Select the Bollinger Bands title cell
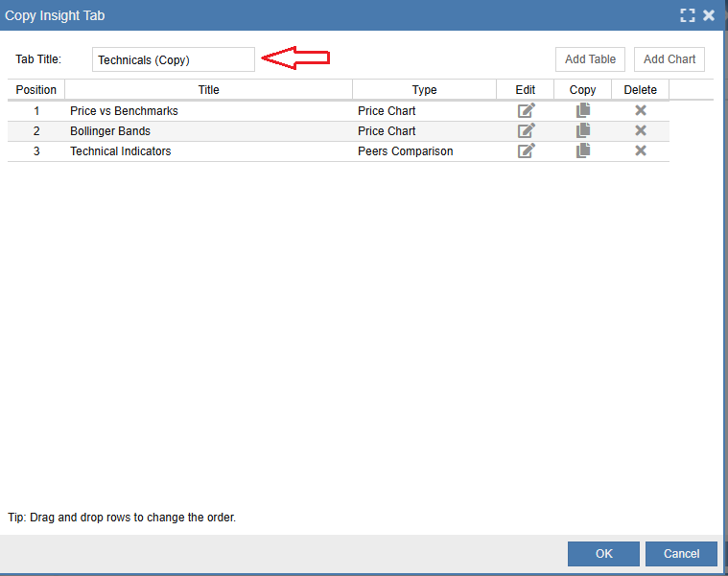The height and width of the screenshot is (576, 728). [x=208, y=131]
